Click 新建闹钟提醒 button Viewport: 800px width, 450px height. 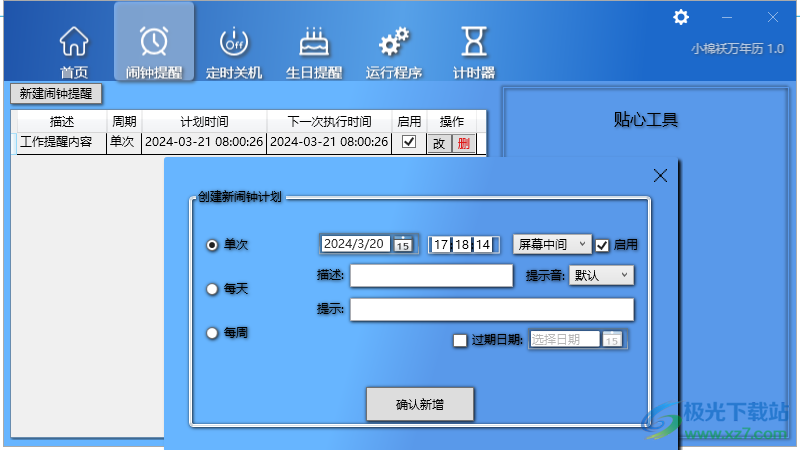click(x=56, y=94)
